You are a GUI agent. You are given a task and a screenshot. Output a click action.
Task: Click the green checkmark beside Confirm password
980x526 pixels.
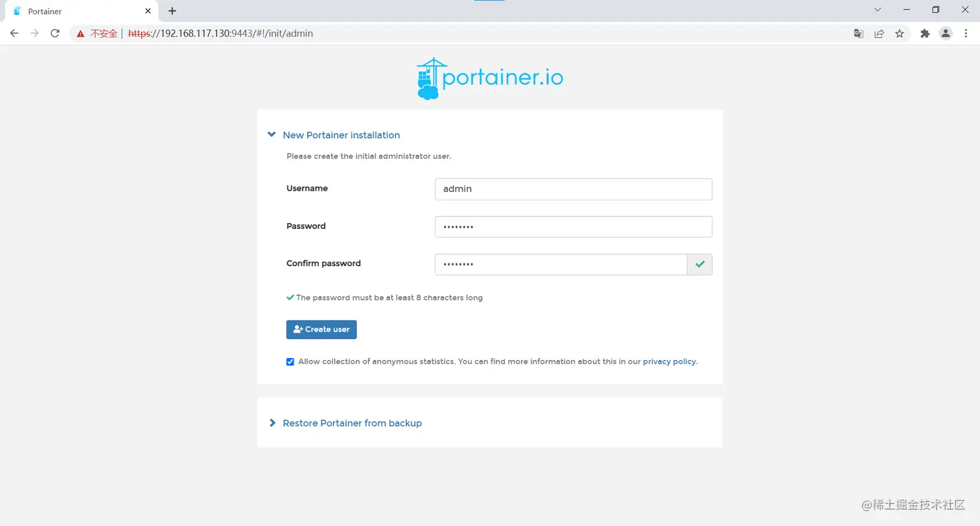tap(700, 264)
